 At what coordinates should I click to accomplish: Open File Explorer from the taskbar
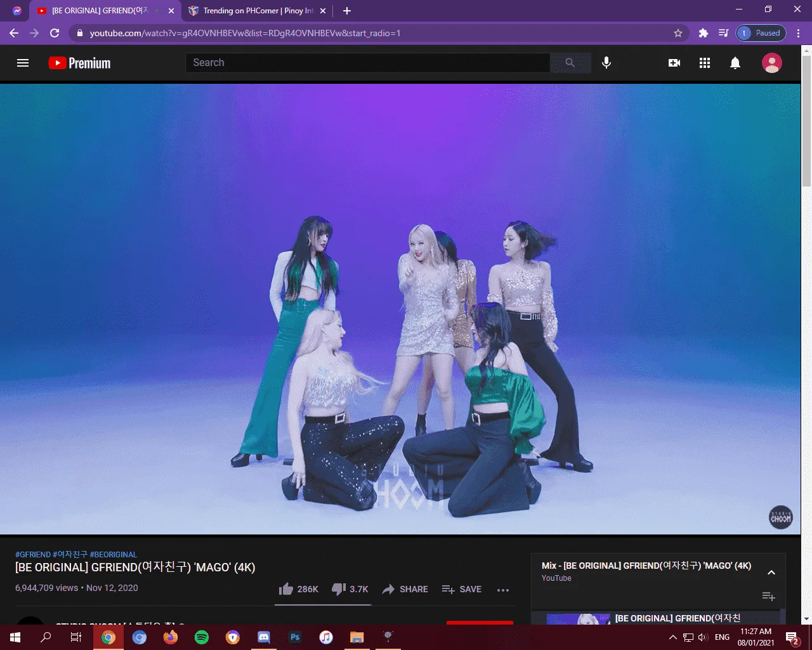point(357,637)
